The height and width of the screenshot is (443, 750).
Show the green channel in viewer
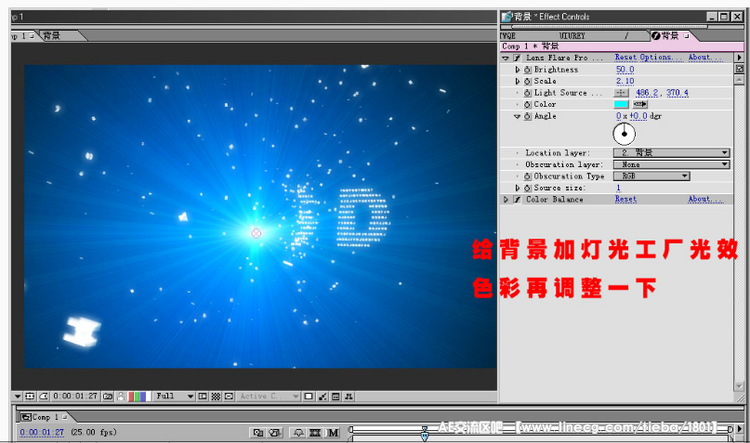click(x=137, y=396)
